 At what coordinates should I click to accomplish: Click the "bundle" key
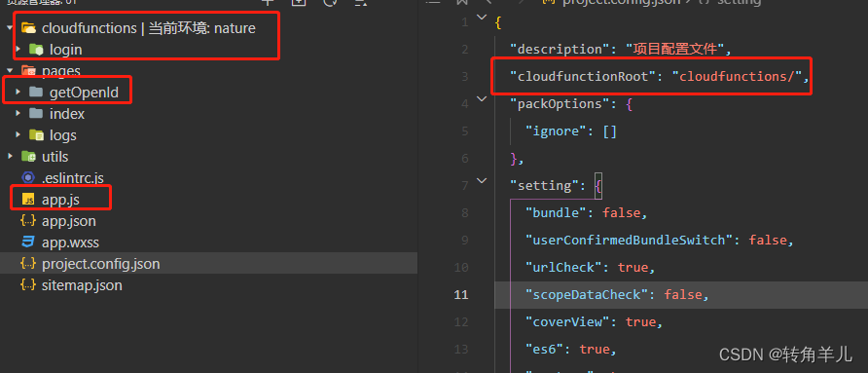[556, 213]
